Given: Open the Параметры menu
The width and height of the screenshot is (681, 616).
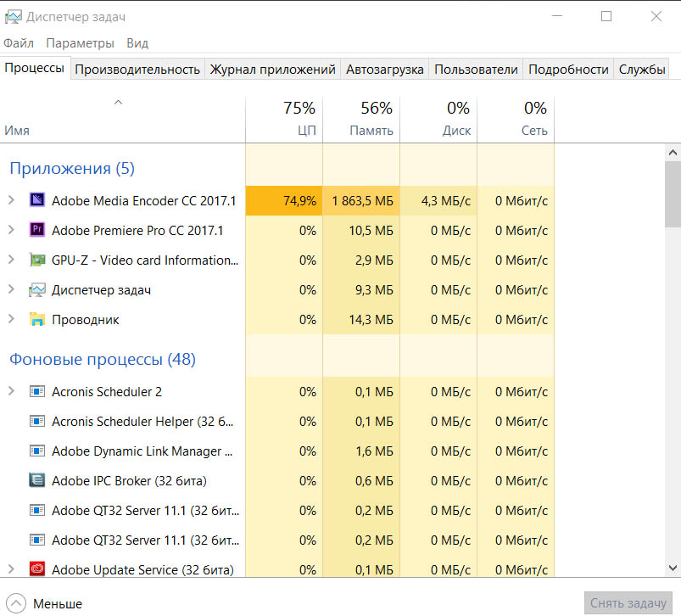Looking at the screenshot, I should [80, 43].
